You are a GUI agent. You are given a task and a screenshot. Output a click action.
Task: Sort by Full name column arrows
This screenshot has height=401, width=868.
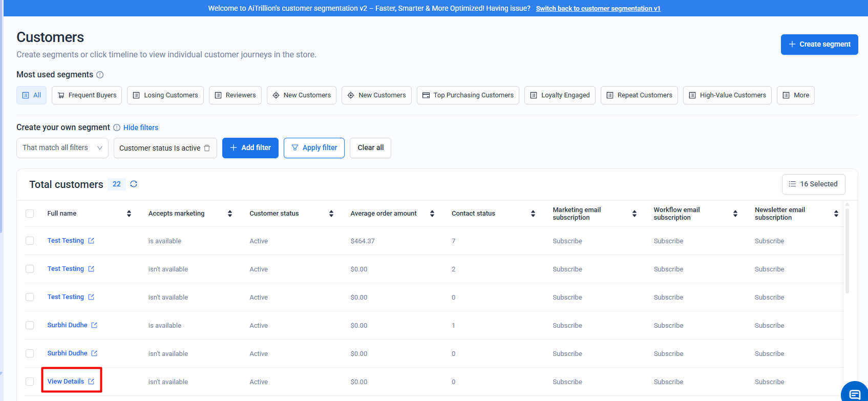(129, 214)
